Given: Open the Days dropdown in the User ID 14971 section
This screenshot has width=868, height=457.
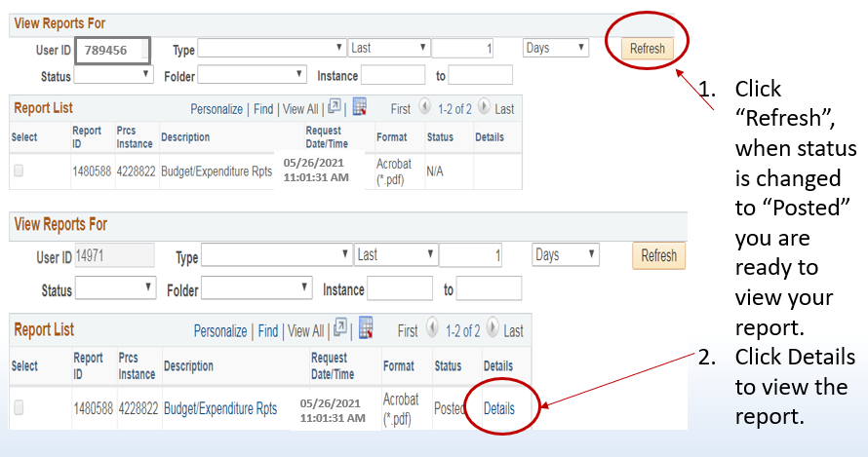Looking at the screenshot, I should pos(566,255).
